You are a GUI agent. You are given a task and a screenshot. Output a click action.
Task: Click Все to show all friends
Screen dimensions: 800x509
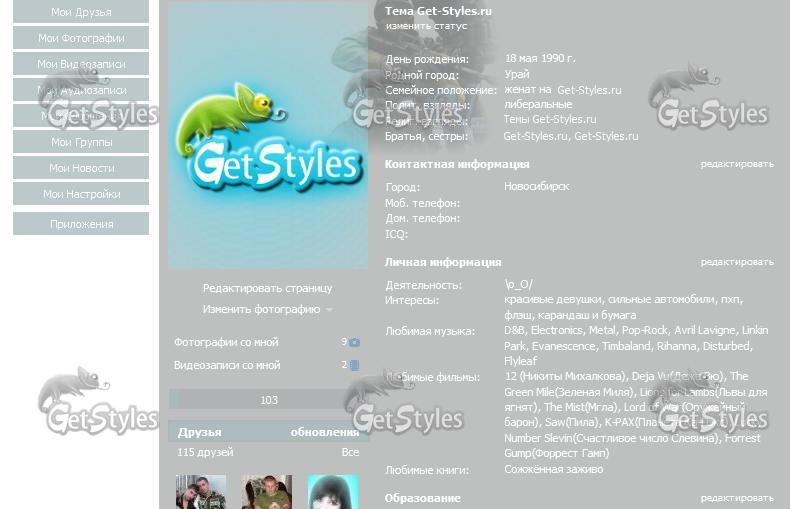coord(350,453)
